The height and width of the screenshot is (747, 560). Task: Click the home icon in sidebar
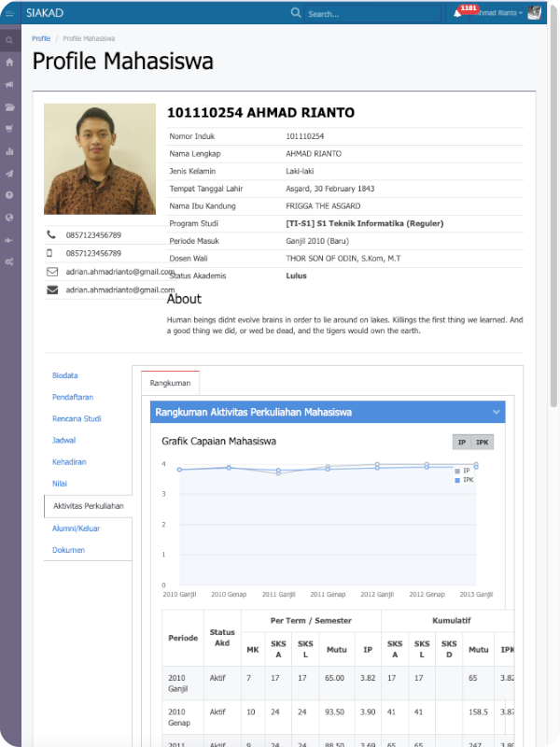pyautogui.click(x=9, y=63)
